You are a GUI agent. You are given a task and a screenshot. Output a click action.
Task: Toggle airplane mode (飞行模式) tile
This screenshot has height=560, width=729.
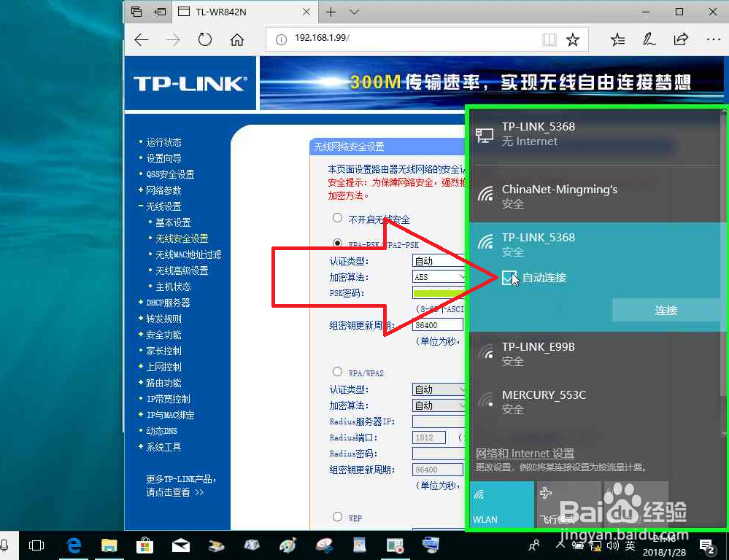tap(569, 505)
